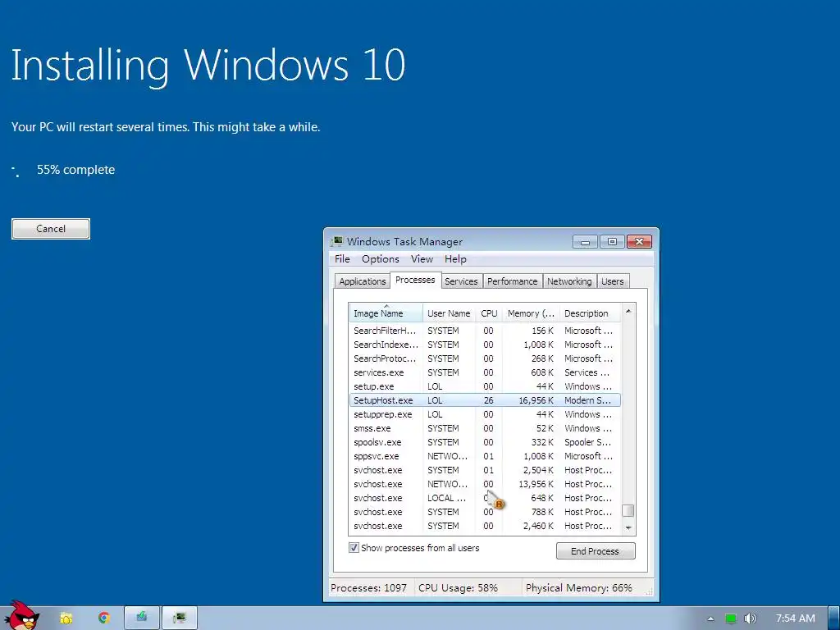Image resolution: width=840 pixels, height=630 pixels.
Task: Maximize the Task Manager window
Action: 612,242
